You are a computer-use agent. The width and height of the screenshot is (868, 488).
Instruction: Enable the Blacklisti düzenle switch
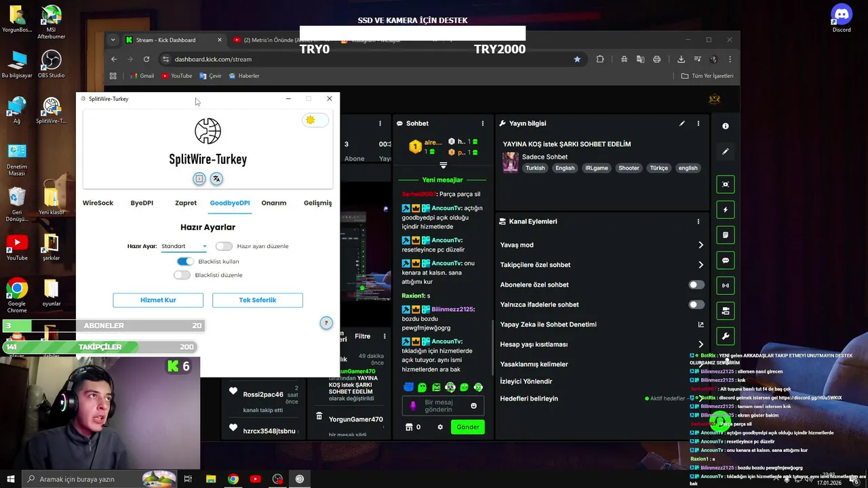click(182, 274)
